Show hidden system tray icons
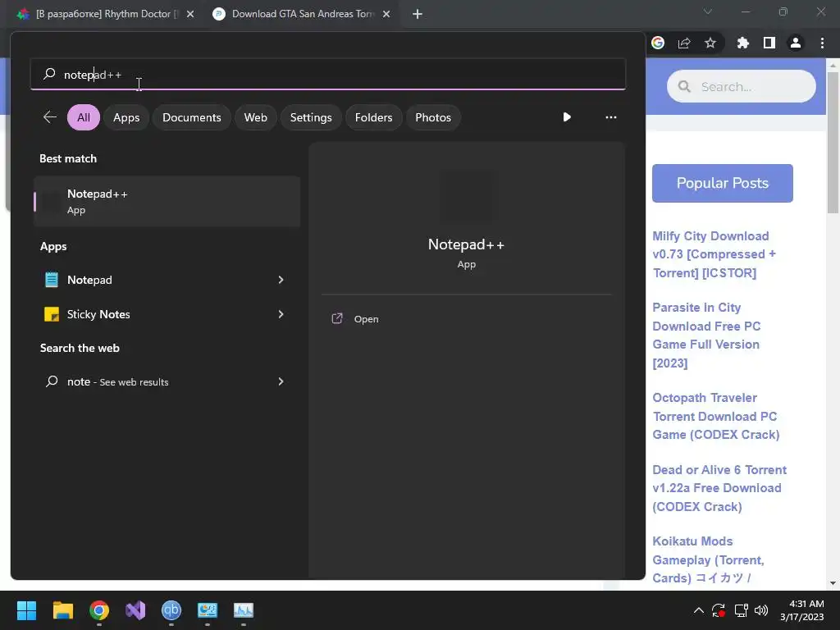Screen dimensions: 840x630 [x=699, y=610]
